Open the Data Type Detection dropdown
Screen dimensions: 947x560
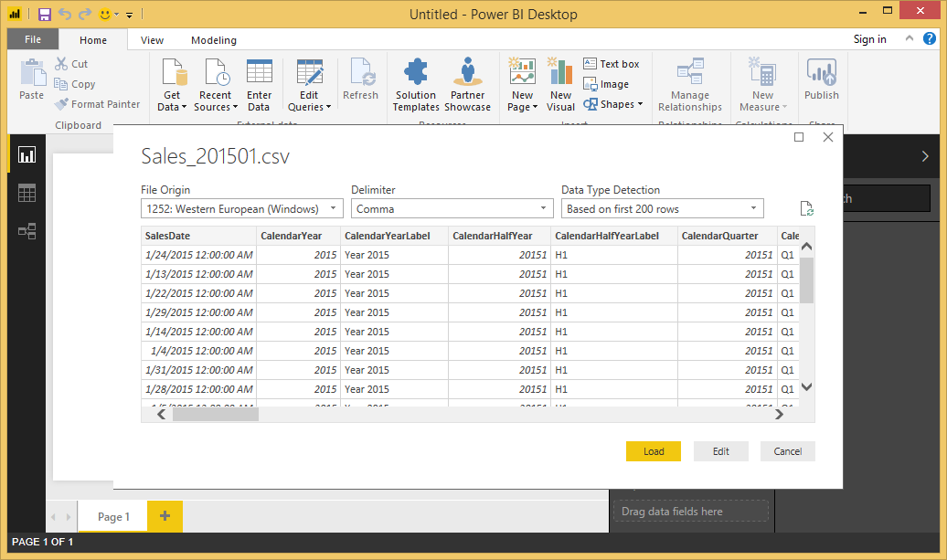tap(662, 209)
